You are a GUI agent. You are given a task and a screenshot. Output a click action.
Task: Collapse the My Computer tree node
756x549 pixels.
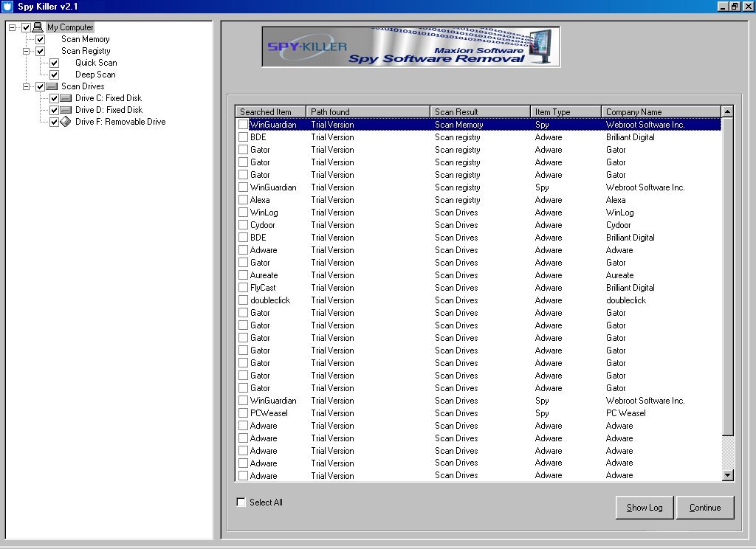12,27
